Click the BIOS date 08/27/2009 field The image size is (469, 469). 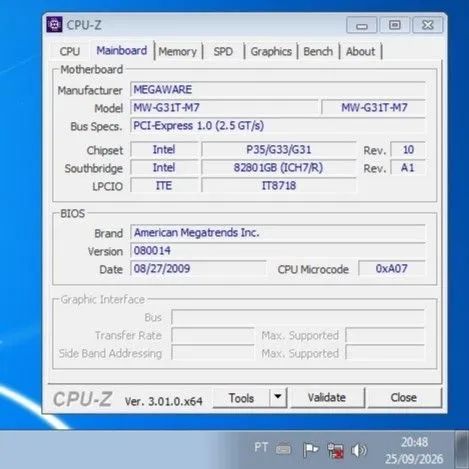198,269
